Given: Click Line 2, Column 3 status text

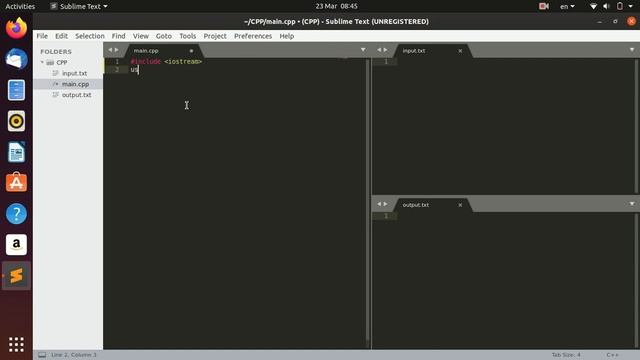Looking at the screenshot, I should coord(74,355).
